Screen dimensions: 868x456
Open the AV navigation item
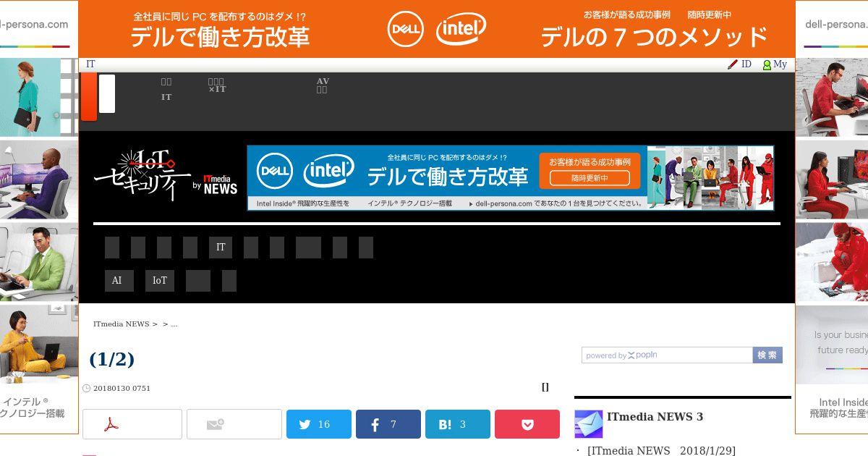(x=323, y=85)
